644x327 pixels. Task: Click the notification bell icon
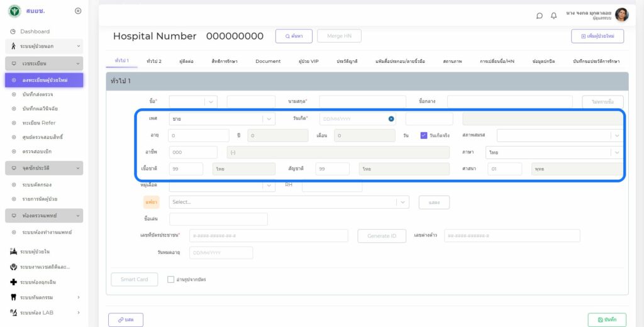[554, 16]
